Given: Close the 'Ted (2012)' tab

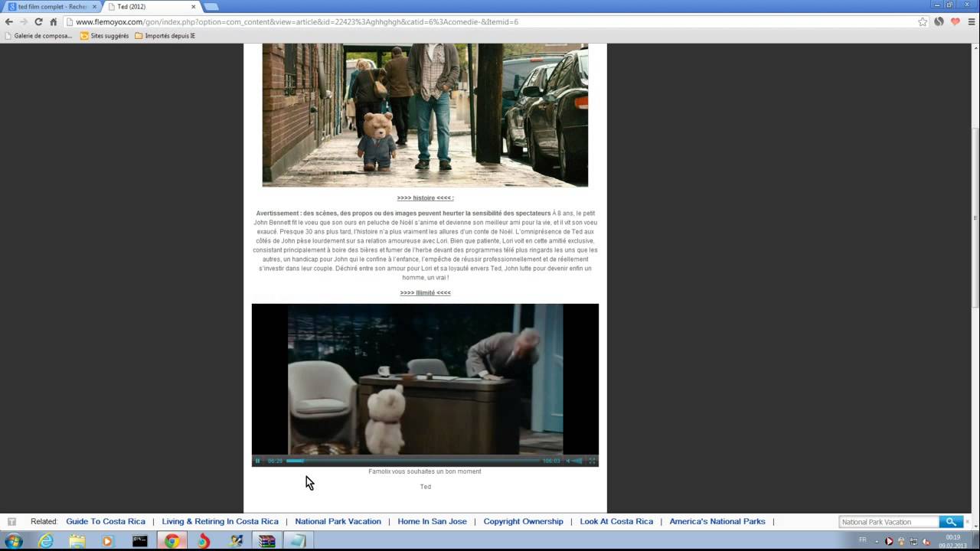Looking at the screenshot, I should pos(193,7).
